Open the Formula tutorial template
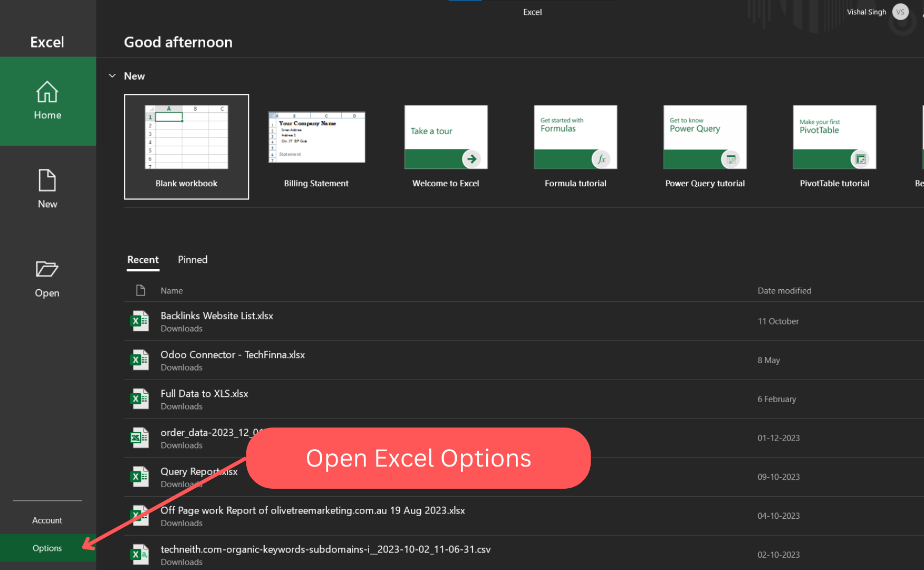 point(575,147)
